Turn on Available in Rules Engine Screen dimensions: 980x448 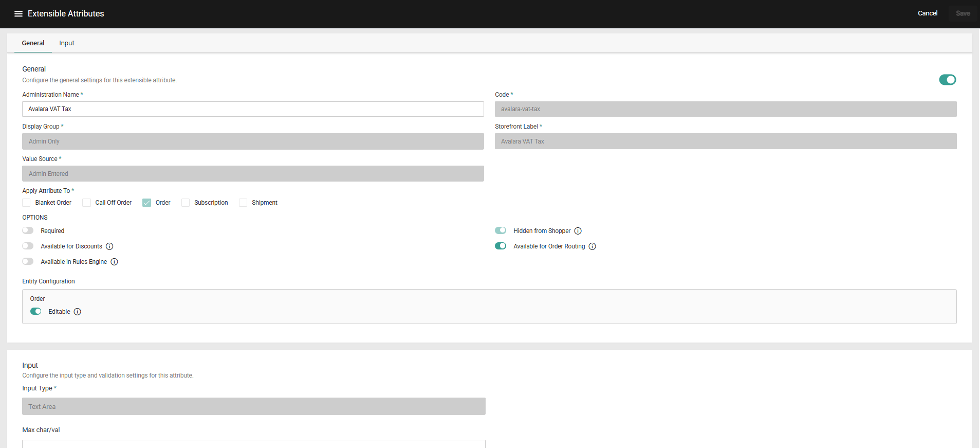(x=28, y=261)
